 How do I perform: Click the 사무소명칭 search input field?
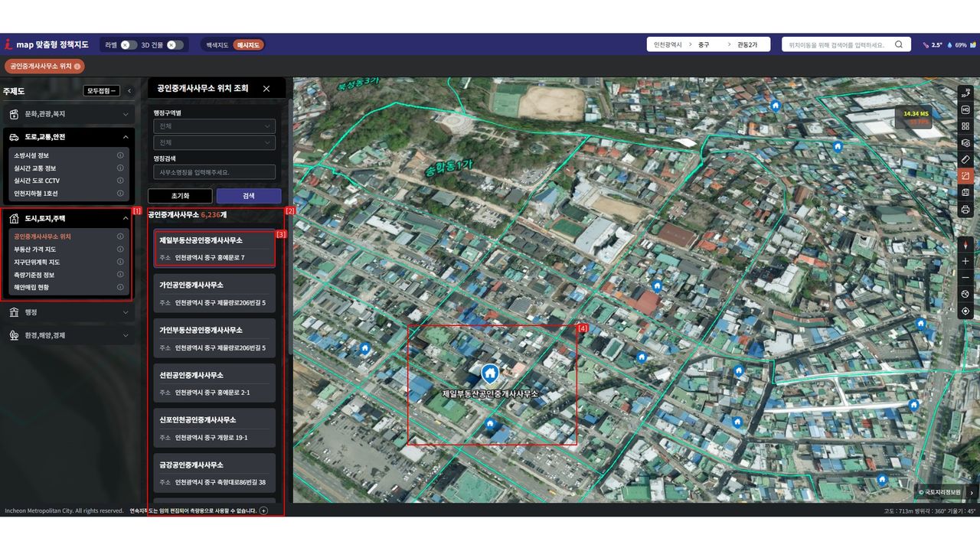(x=214, y=172)
